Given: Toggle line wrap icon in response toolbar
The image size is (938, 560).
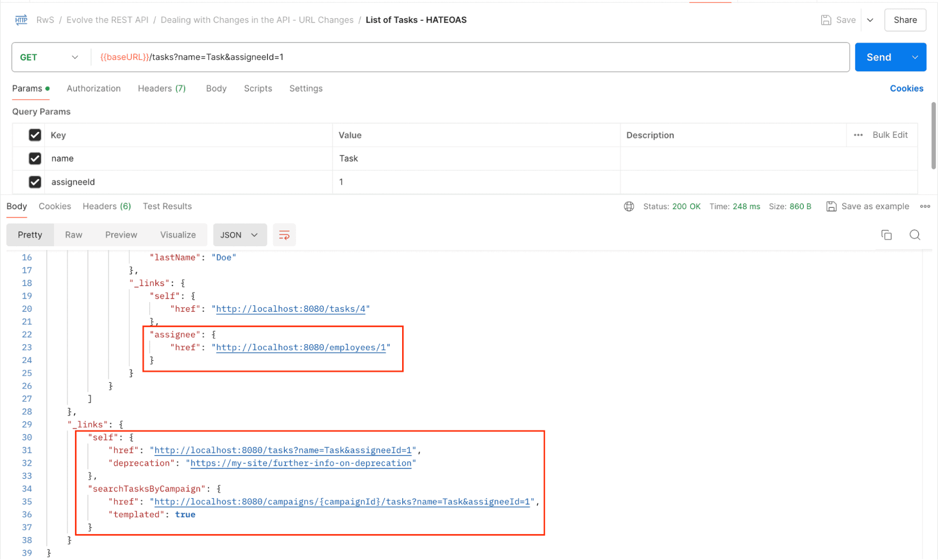Looking at the screenshot, I should coord(284,235).
